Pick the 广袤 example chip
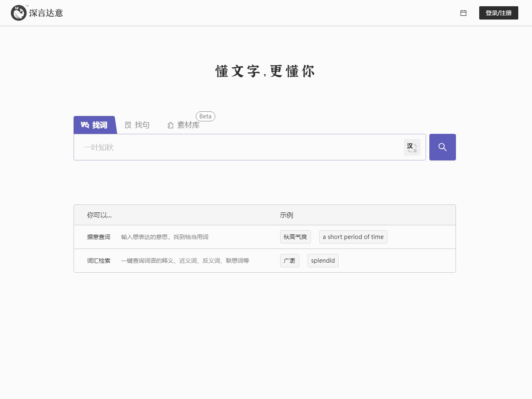532x399 pixels. 289,261
